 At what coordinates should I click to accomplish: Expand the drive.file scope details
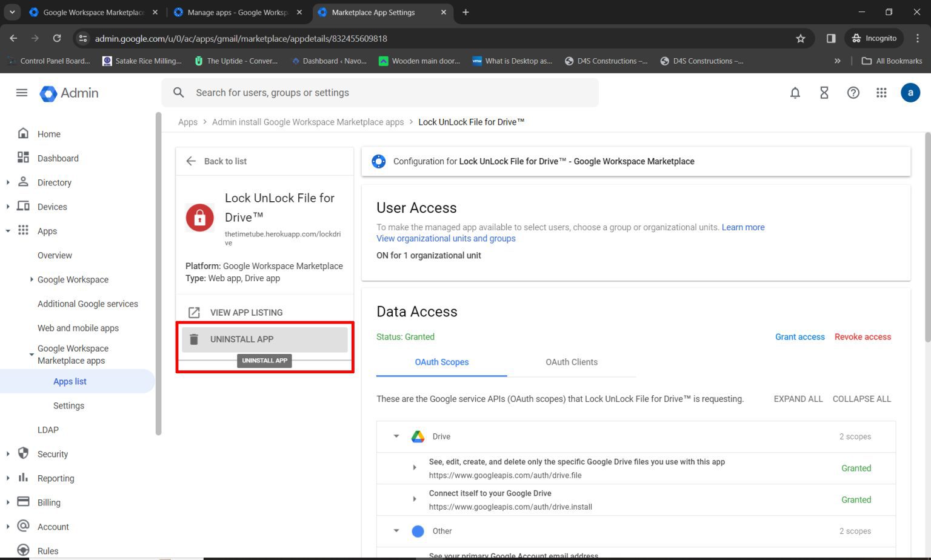[x=414, y=467]
